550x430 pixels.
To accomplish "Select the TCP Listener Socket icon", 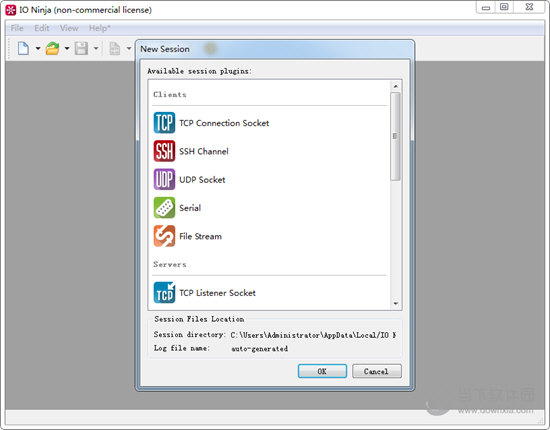I will coord(164,293).
